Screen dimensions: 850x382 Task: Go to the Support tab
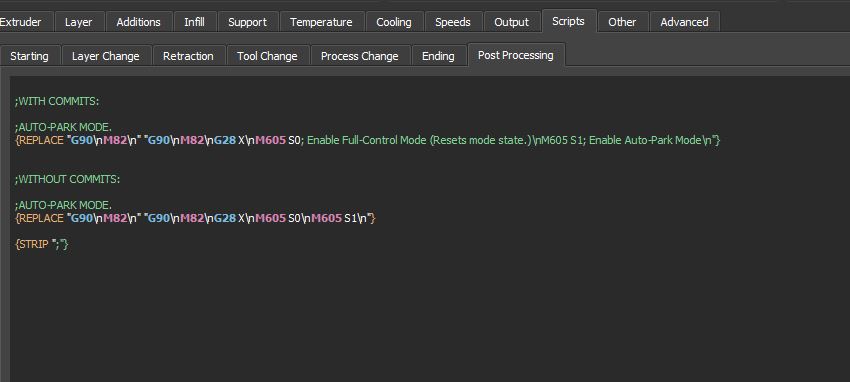pyautogui.click(x=247, y=22)
